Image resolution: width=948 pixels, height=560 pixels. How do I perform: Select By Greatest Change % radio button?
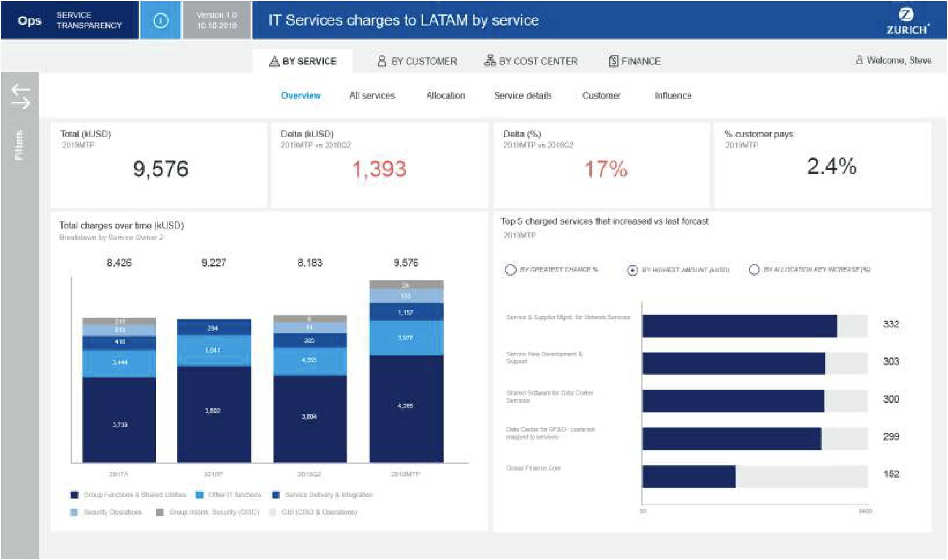510,270
